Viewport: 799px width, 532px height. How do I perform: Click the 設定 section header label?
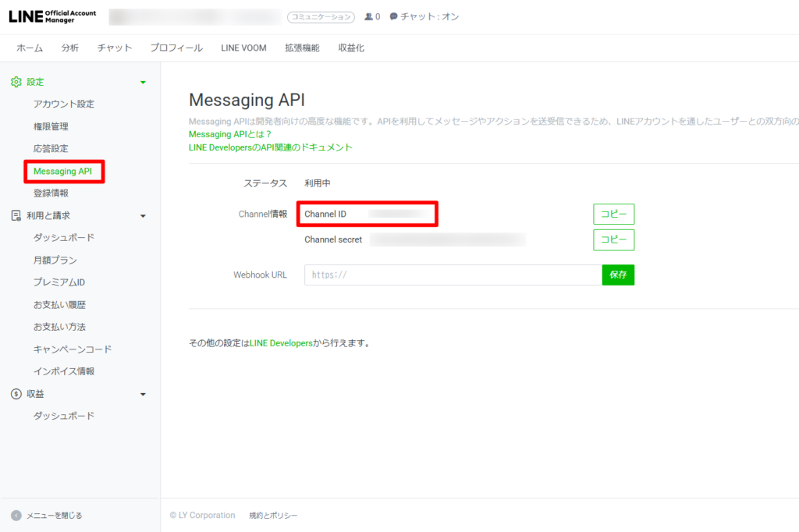pyautogui.click(x=35, y=82)
